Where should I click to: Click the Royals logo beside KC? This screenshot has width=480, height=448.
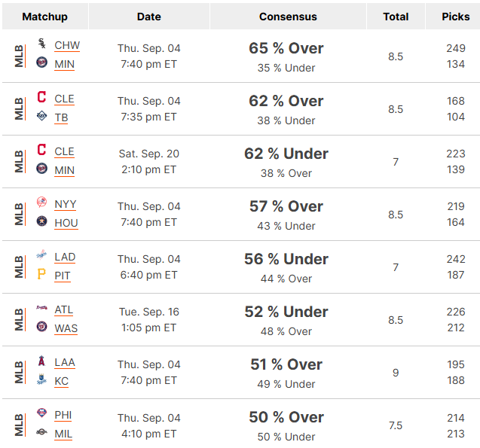pyautogui.click(x=42, y=379)
